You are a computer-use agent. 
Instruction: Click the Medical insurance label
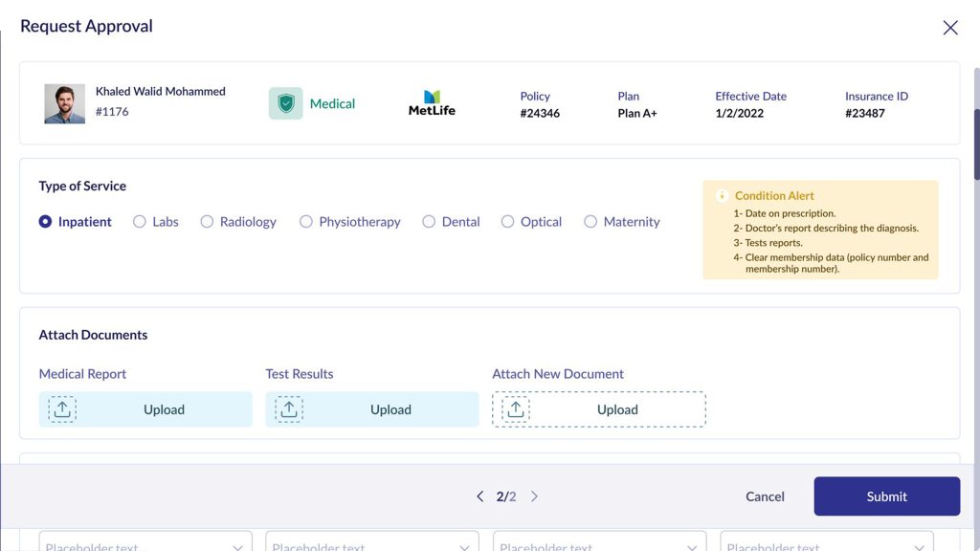click(332, 103)
